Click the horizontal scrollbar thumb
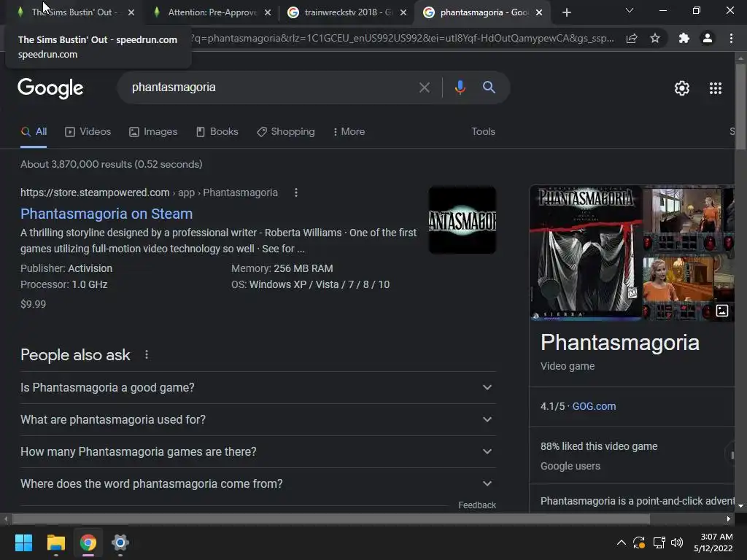 (x=330, y=518)
